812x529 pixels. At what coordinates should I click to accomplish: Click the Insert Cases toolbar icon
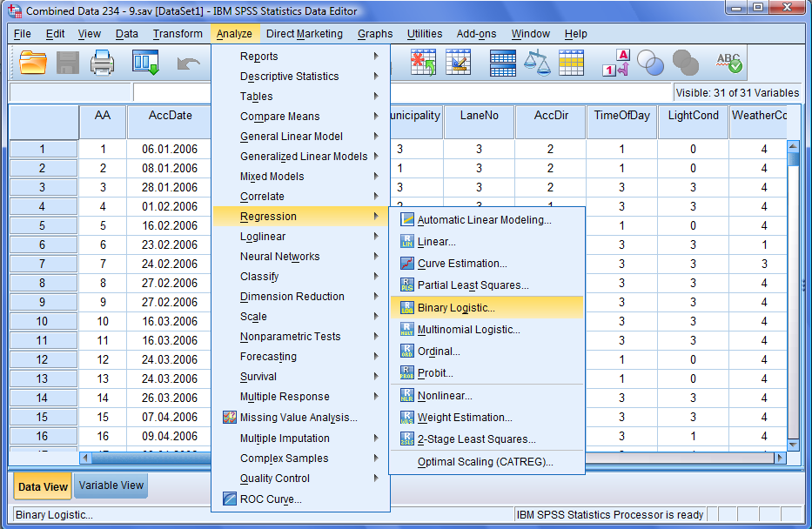coord(423,63)
